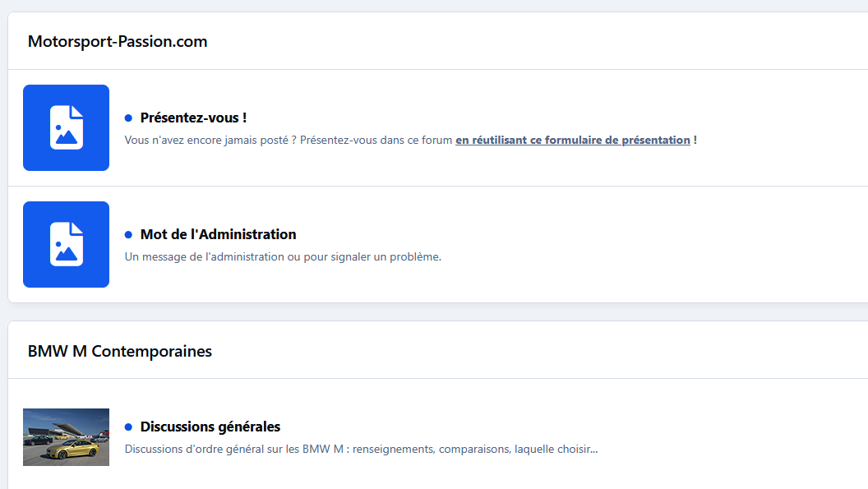Open the "Présentez-vous !" forum title
868x489 pixels.
point(193,118)
